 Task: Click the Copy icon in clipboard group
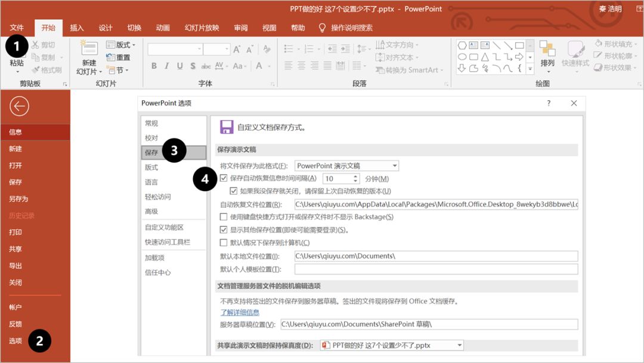coord(35,57)
